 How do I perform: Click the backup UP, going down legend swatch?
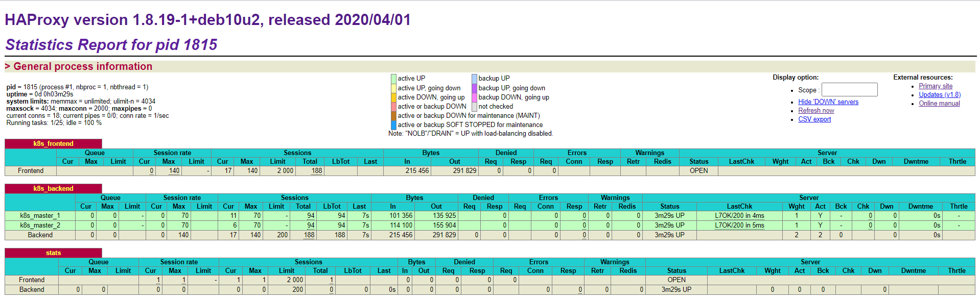click(x=474, y=88)
